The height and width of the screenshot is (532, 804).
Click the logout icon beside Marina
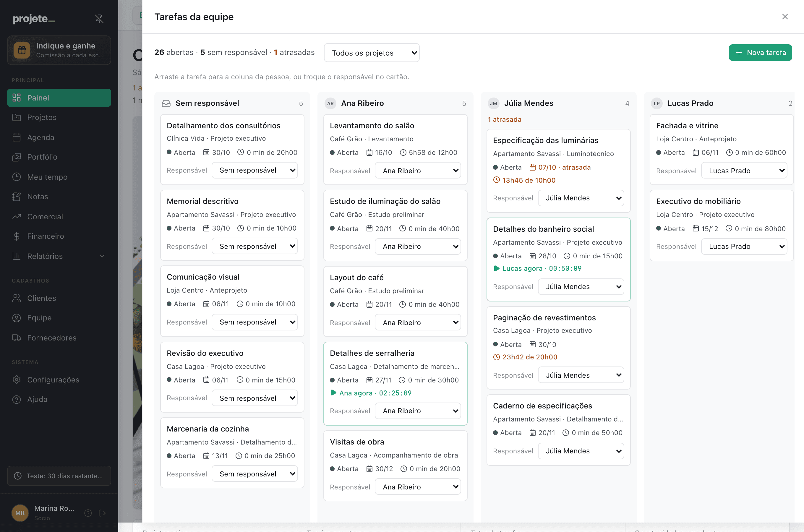tap(102, 513)
